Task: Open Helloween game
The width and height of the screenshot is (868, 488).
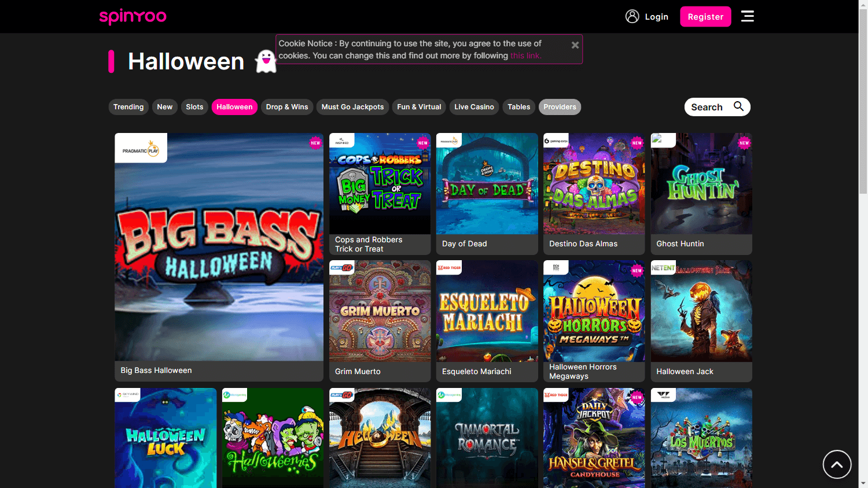Action: click(x=380, y=438)
